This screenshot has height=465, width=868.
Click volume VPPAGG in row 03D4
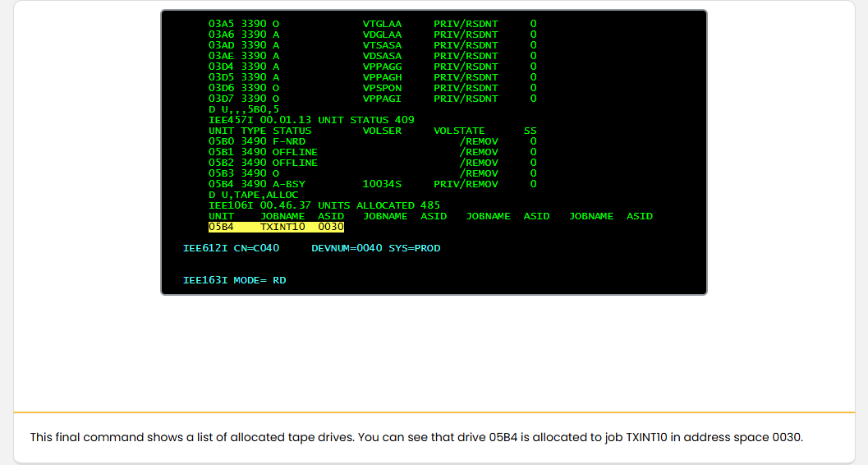(x=382, y=67)
